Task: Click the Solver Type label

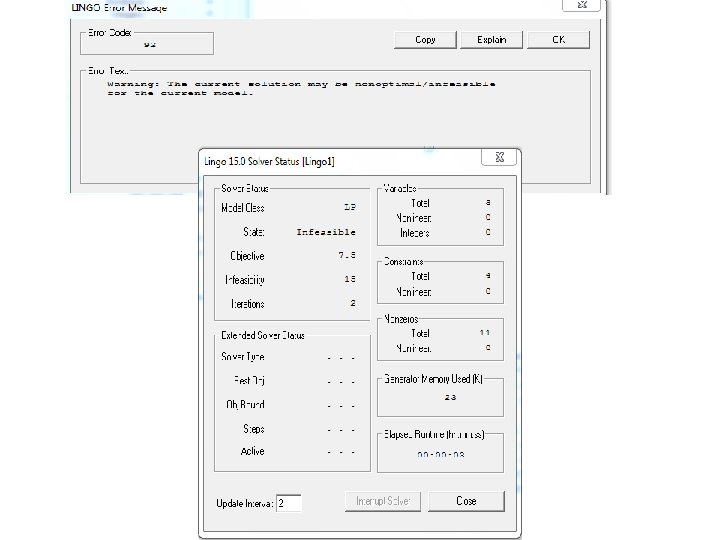Action: (243, 357)
